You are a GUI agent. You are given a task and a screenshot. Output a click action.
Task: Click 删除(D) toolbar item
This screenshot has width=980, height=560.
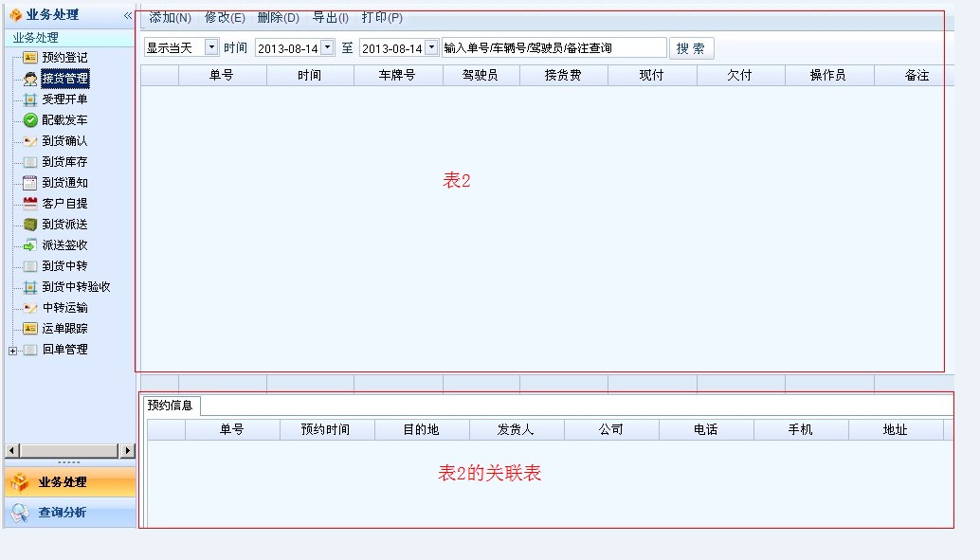278,17
